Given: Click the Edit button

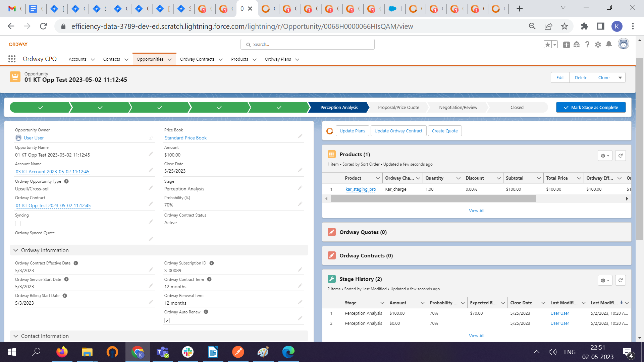Looking at the screenshot, I should point(560,77).
